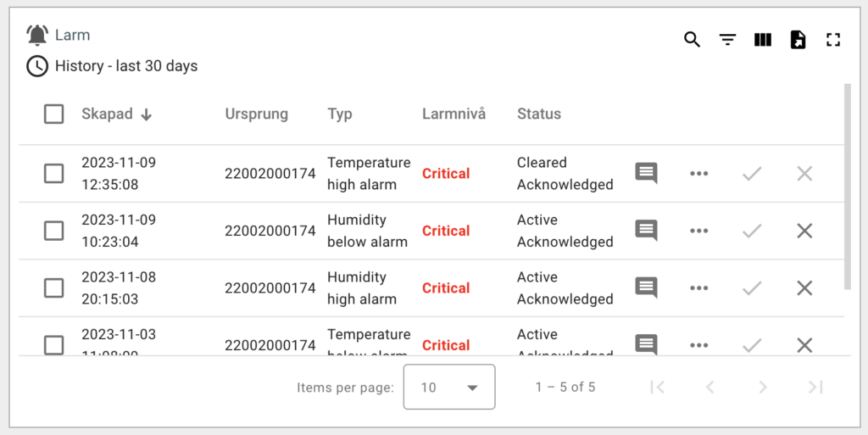Open the History - last 30 days time window

pyautogui.click(x=125, y=66)
